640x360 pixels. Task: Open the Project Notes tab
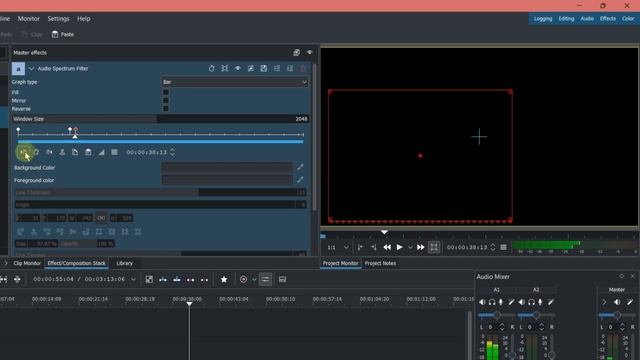point(380,263)
